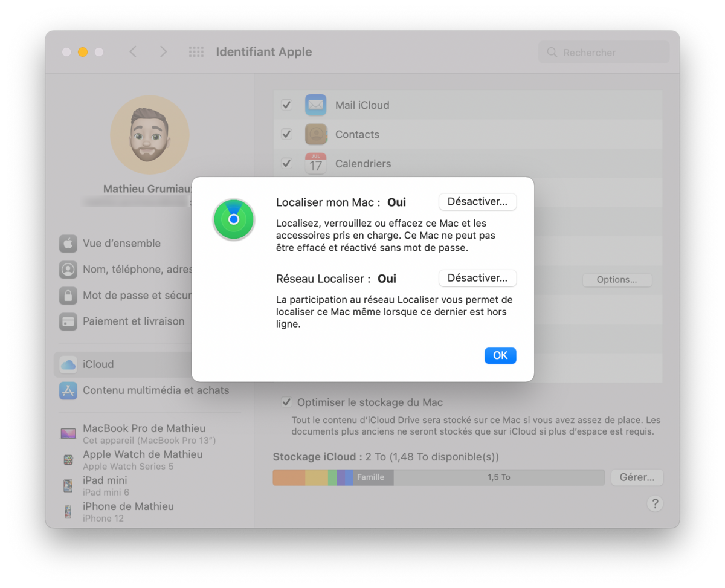Click the padlock password icon

(68, 296)
